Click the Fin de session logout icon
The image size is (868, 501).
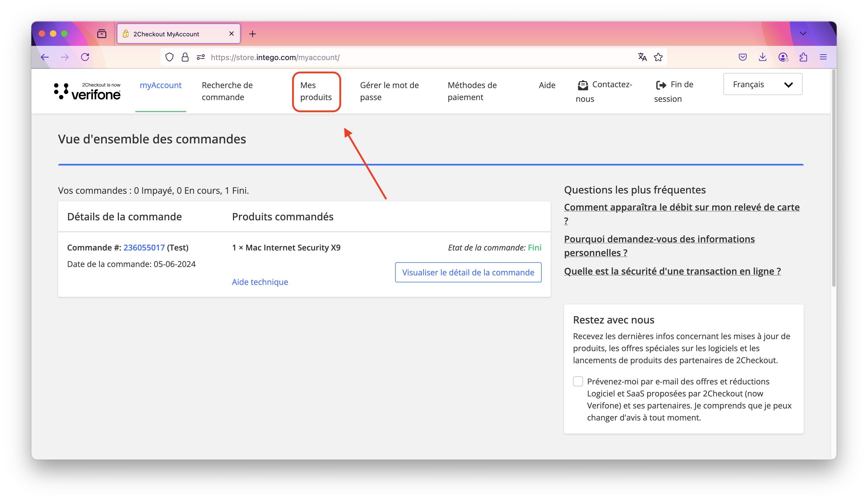(x=661, y=85)
